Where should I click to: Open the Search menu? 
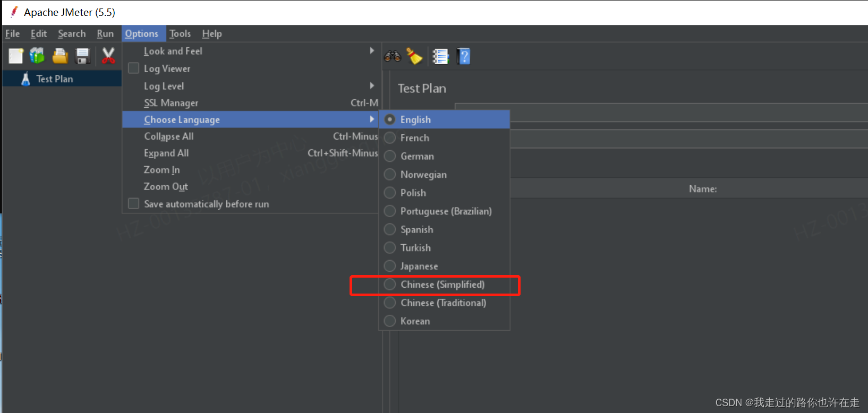tap(72, 33)
